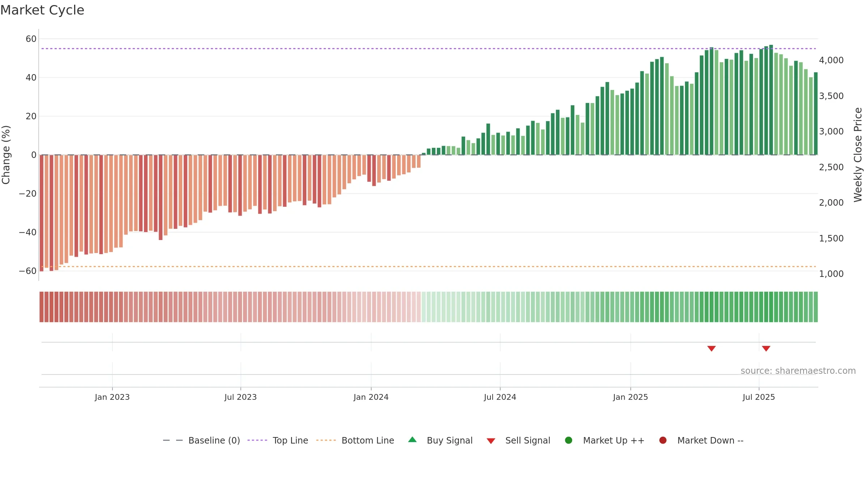Click the Market Up ++ green circle icon

tap(569, 440)
